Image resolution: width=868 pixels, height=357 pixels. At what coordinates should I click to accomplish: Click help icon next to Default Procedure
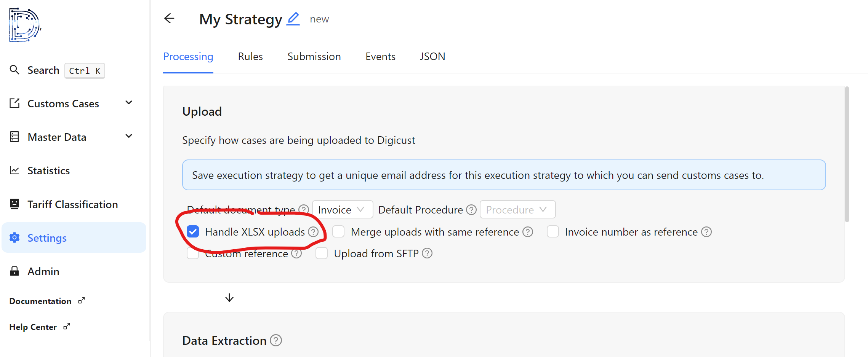pos(471,210)
